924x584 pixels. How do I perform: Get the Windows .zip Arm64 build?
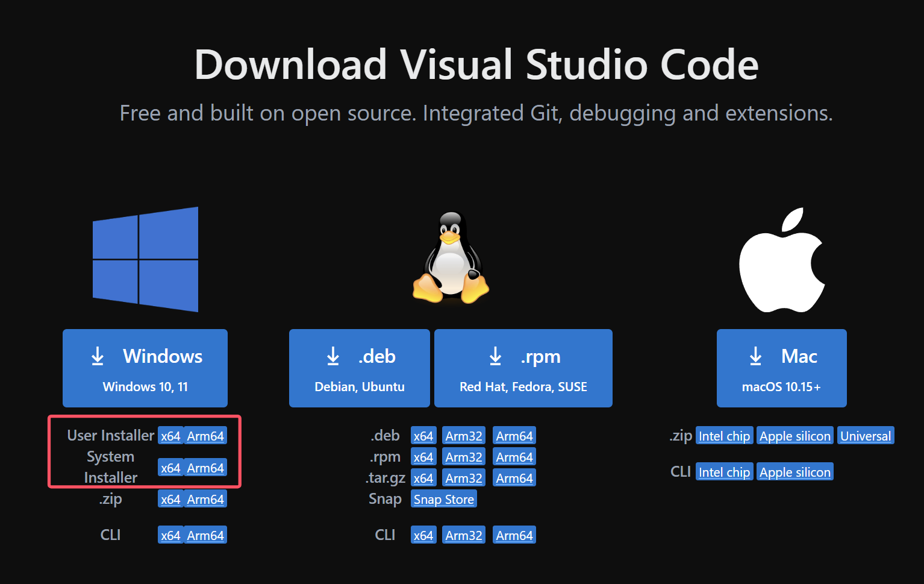pos(205,499)
